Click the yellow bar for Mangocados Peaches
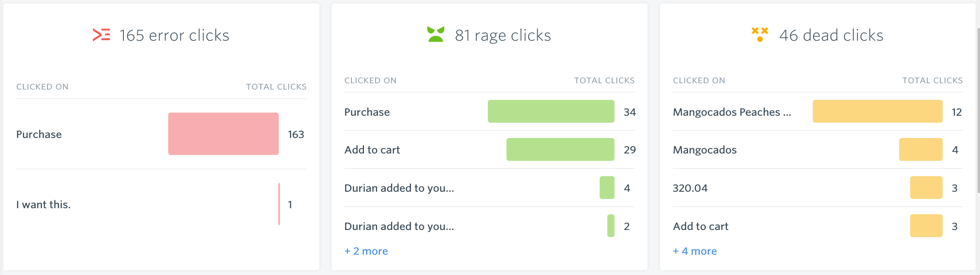The image size is (980, 275). coord(877,111)
